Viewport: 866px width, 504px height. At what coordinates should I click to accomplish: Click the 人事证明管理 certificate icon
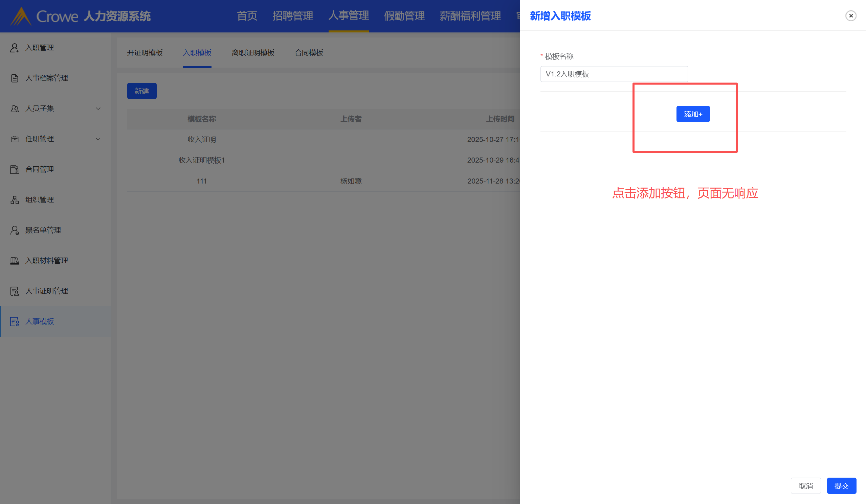coord(15,291)
